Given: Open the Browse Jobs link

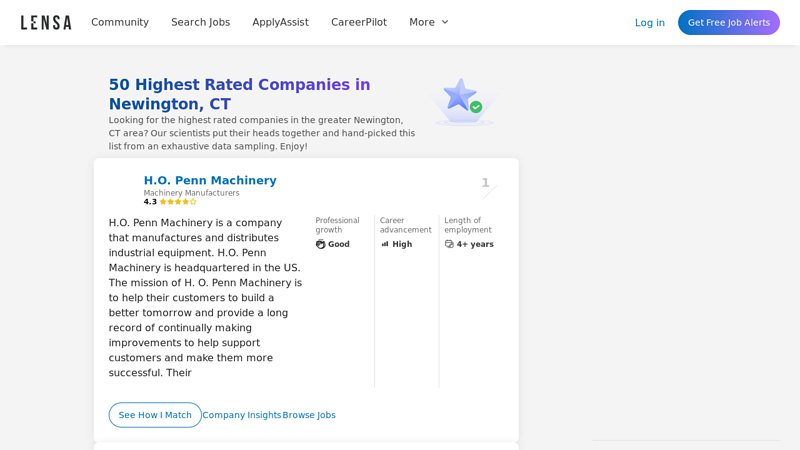Looking at the screenshot, I should (309, 415).
